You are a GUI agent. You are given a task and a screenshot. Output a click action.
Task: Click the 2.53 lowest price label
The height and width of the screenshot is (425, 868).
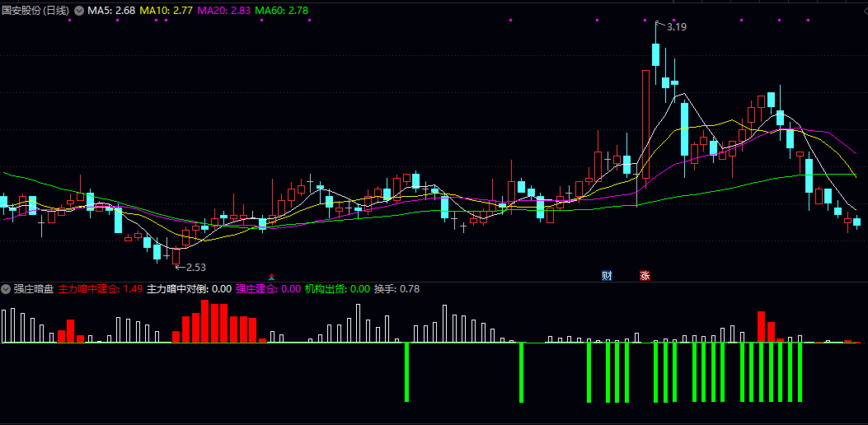coord(195,268)
